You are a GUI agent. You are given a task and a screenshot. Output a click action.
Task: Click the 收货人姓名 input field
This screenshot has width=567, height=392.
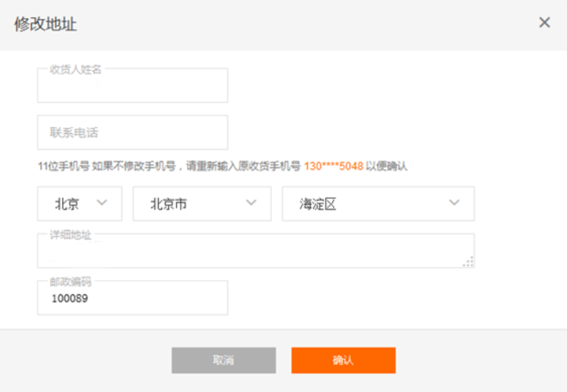[x=133, y=86]
